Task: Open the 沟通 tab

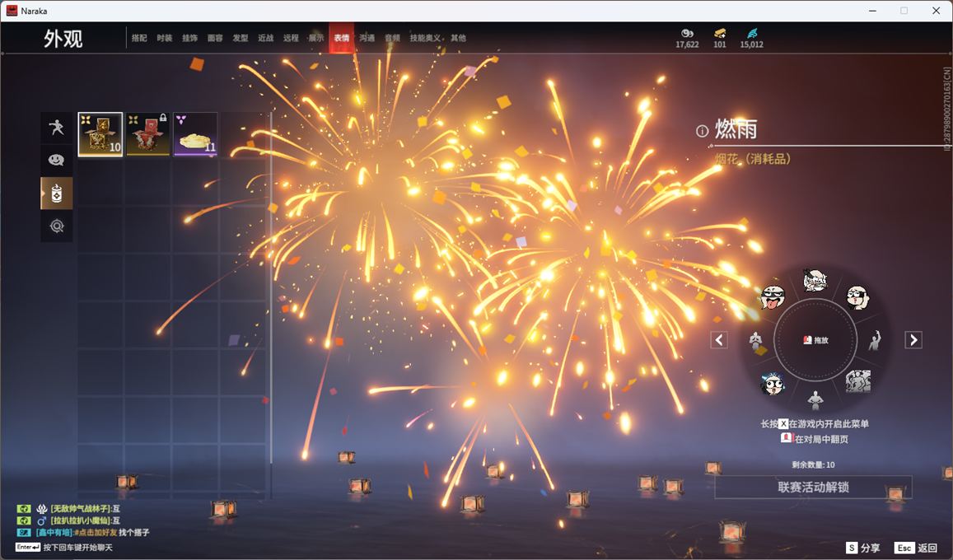Action: coord(367,38)
